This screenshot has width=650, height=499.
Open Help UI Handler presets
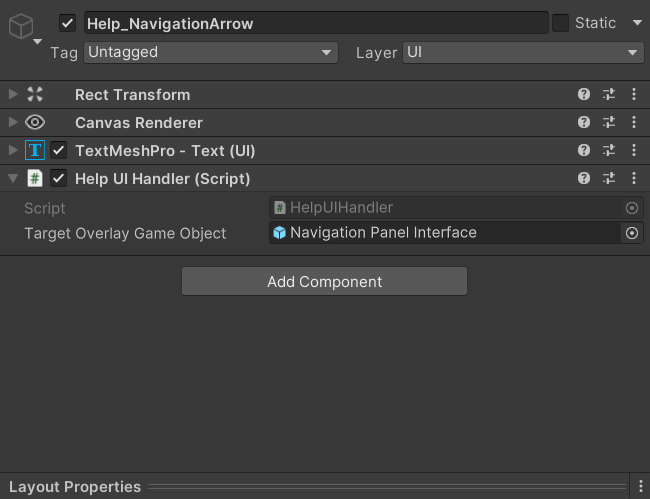tap(609, 178)
